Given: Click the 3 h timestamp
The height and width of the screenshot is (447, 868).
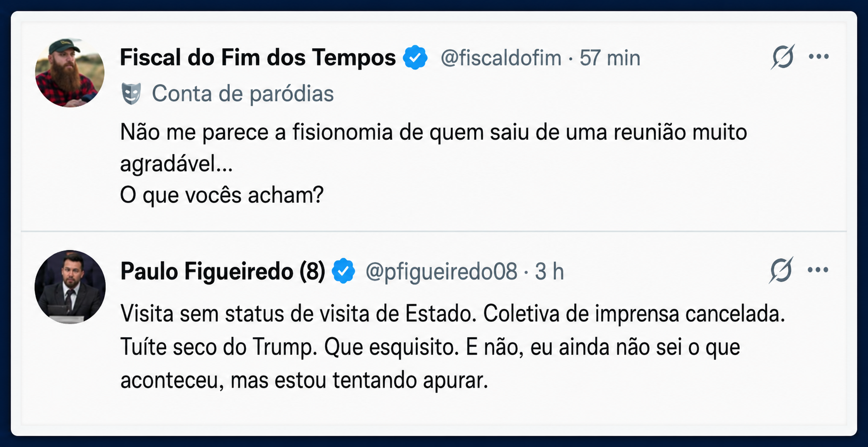Looking at the screenshot, I should [x=549, y=272].
